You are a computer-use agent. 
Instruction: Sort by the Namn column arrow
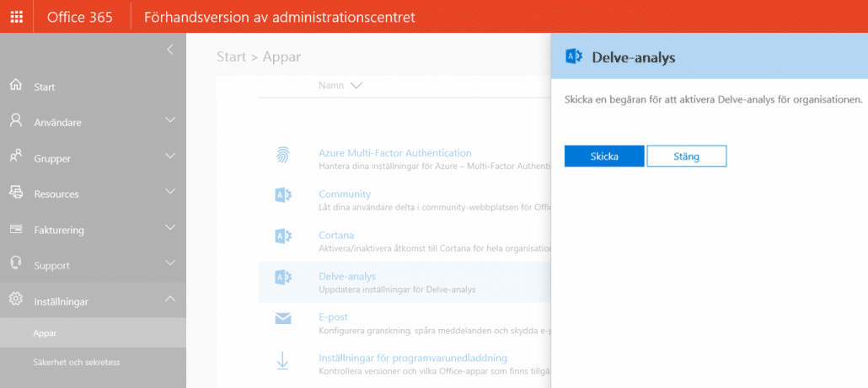click(356, 86)
